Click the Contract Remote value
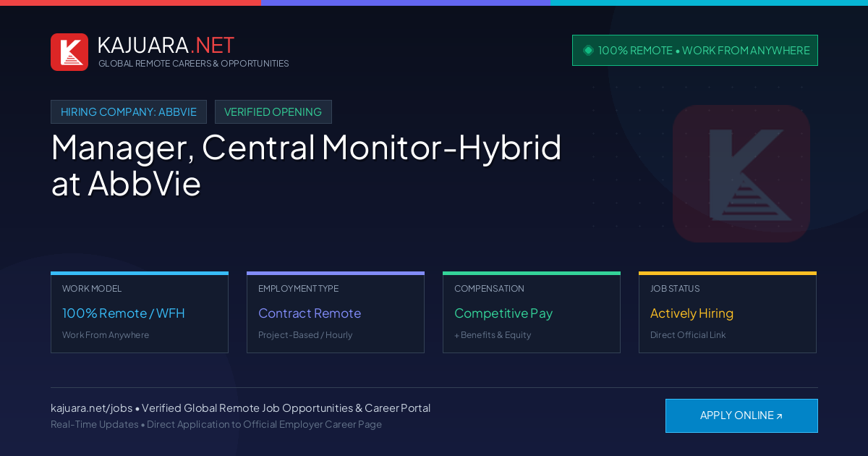The image size is (868, 456). [x=310, y=313]
